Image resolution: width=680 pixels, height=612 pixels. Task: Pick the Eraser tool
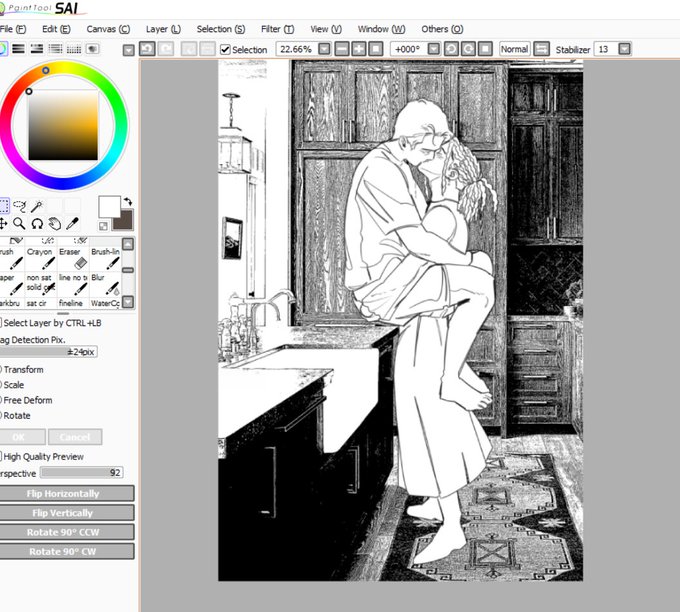[x=73, y=258]
